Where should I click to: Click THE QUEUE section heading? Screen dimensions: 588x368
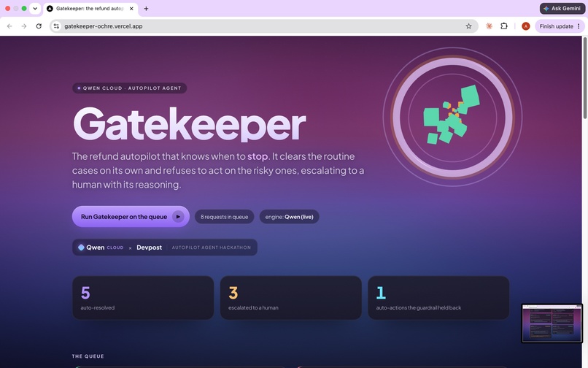pyautogui.click(x=88, y=356)
